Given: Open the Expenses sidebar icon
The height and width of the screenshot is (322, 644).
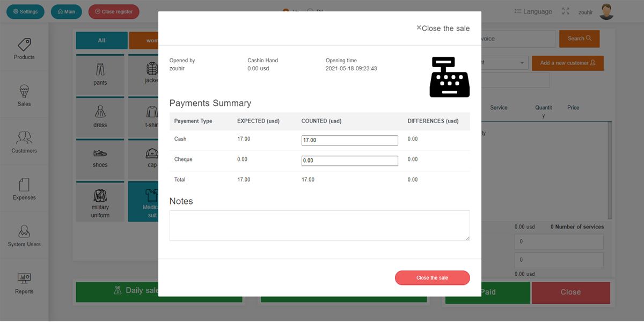Looking at the screenshot, I should (x=24, y=189).
